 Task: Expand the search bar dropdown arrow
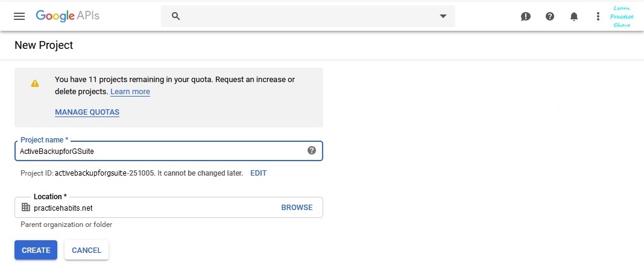pos(443,16)
